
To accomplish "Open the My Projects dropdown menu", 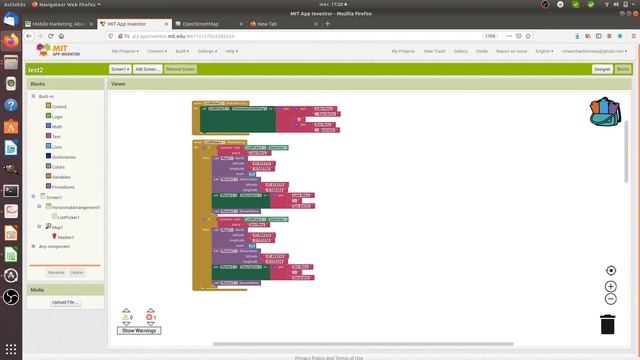I will (125, 51).
